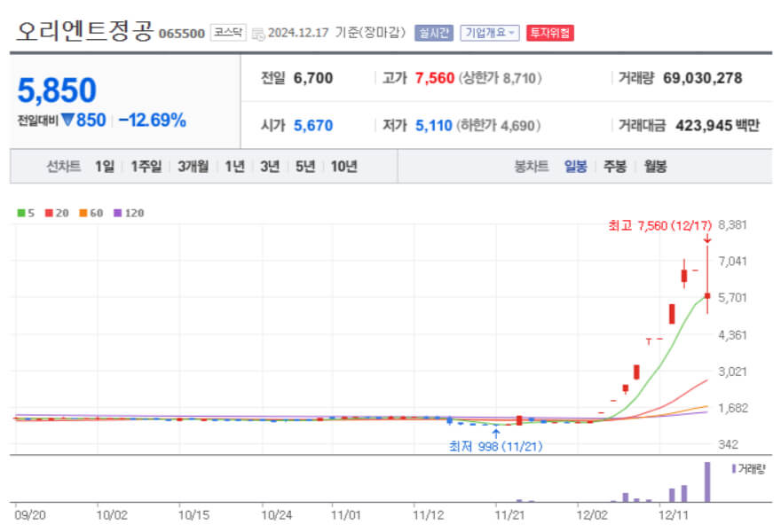Open the 기업개요 dropdown
The image size is (781, 532).
coord(490,33)
